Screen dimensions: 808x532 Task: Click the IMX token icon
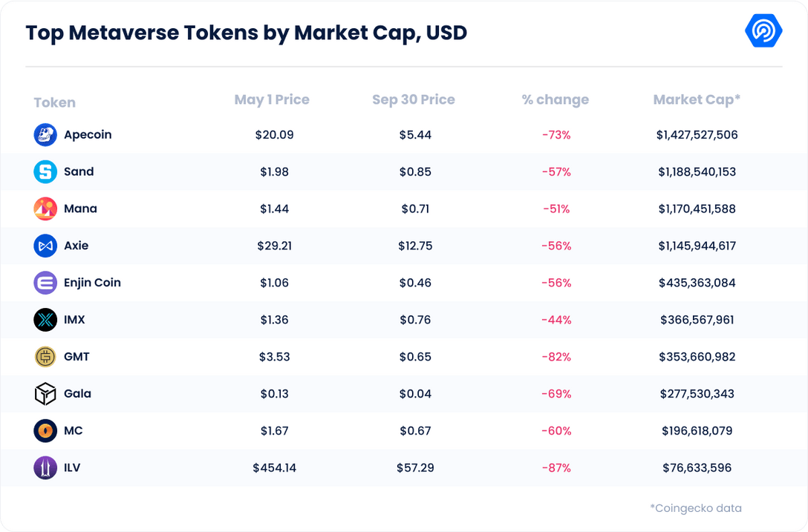pyautogui.click(x=45, y=320)
